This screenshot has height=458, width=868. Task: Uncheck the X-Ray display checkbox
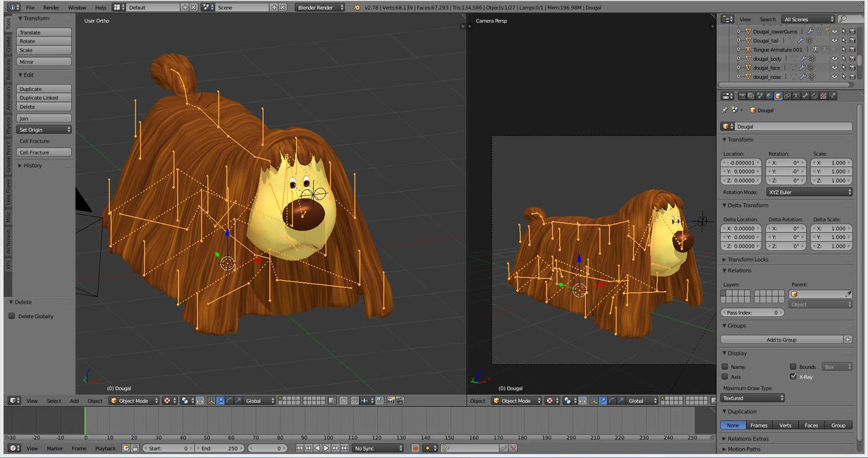click(x=793, y=377)
